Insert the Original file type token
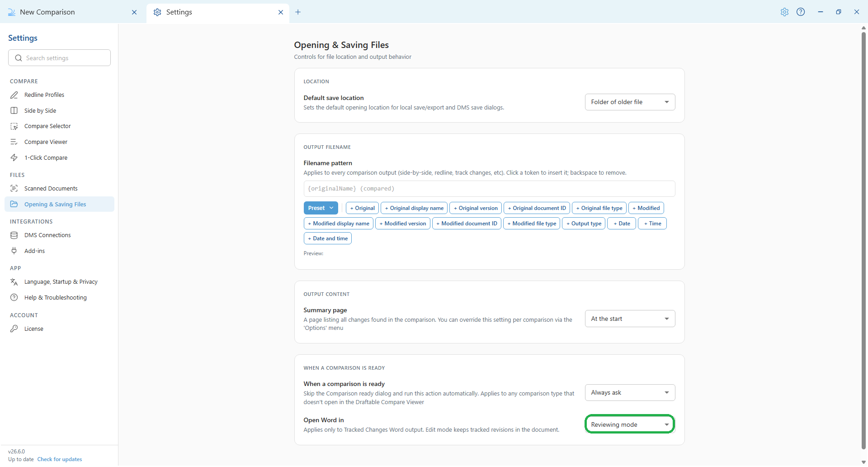The height and width of the screenshot is (467, 868). pos(599,208)
